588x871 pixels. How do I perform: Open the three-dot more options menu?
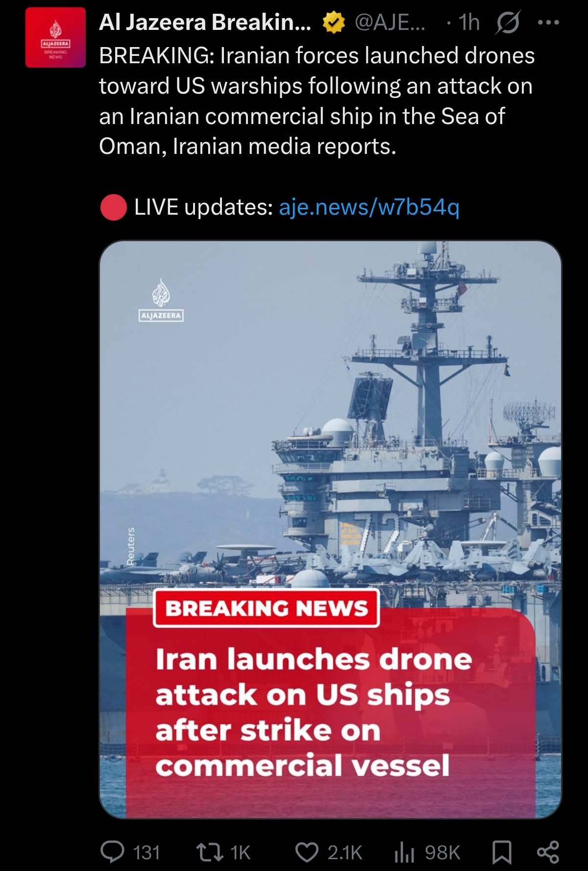[x=548, y=23]
